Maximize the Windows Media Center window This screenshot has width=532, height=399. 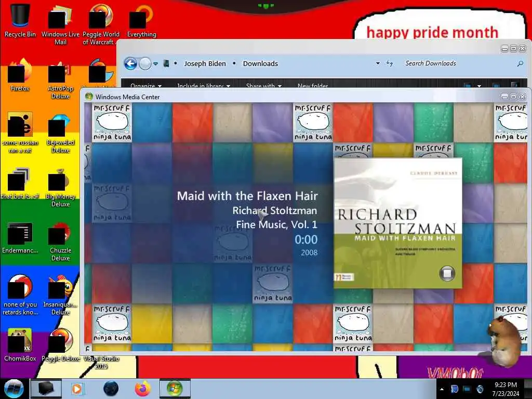513,97
